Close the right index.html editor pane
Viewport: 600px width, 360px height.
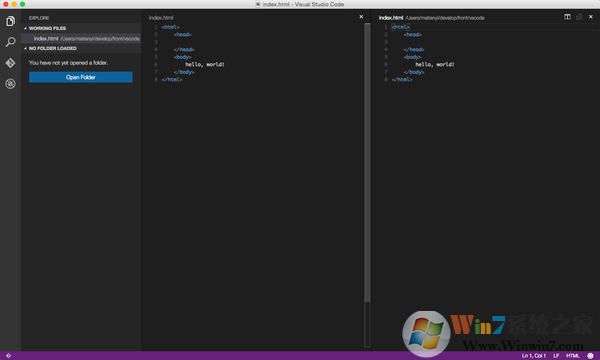(x=591, y=17)
